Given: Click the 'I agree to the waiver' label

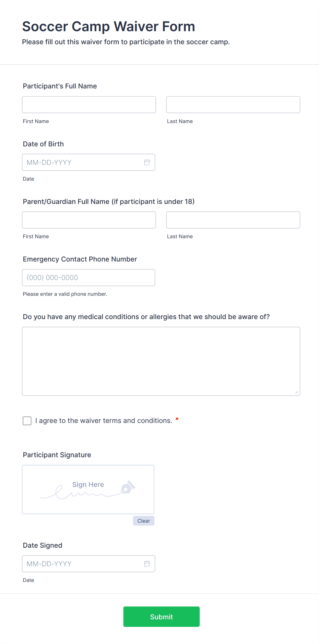Looking at the screenshot, I should pos(104,421).
